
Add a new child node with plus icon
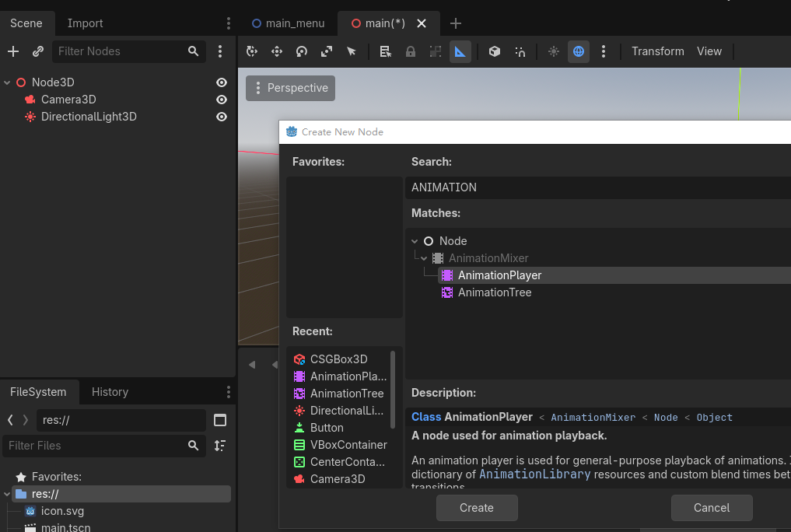(x=13, y=51)
